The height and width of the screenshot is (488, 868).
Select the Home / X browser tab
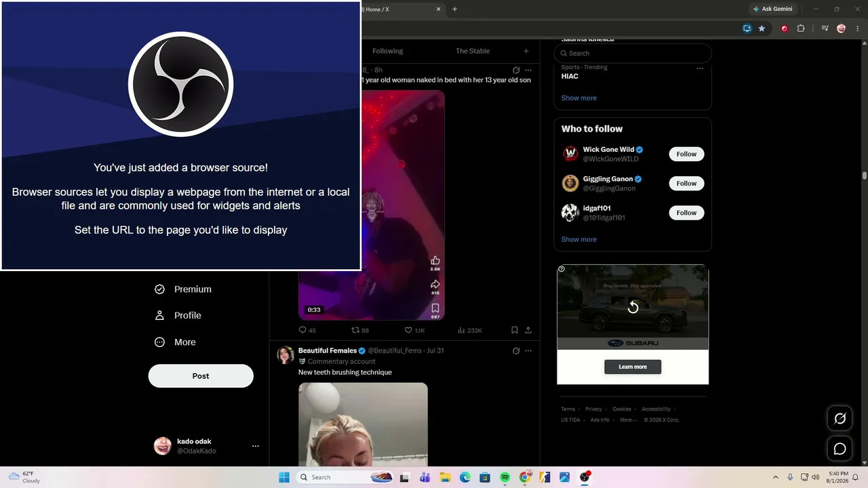[x=401, y=9]
